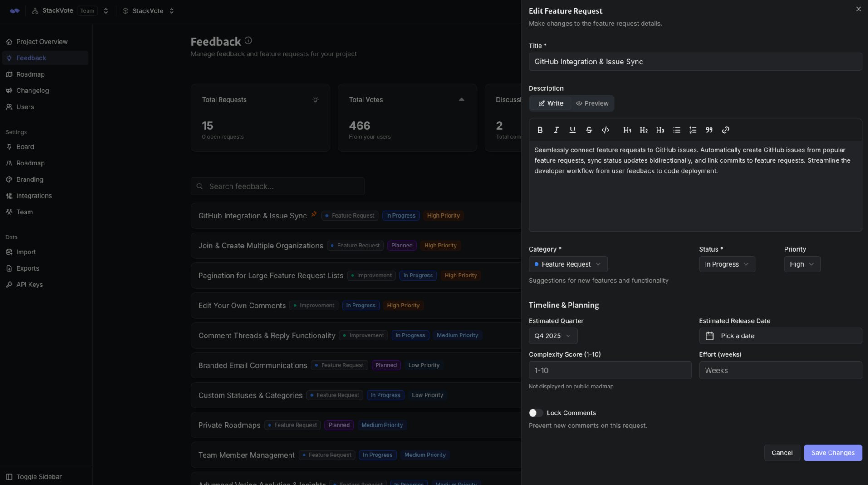The image size is (868, 485).
Task: Apply italic formatting in description toolbar
Action: 556,130
